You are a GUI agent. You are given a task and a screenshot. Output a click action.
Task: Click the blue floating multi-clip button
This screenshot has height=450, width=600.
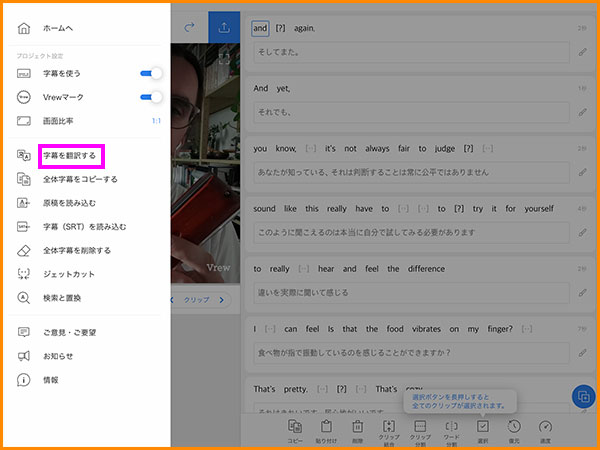(584, 396)
